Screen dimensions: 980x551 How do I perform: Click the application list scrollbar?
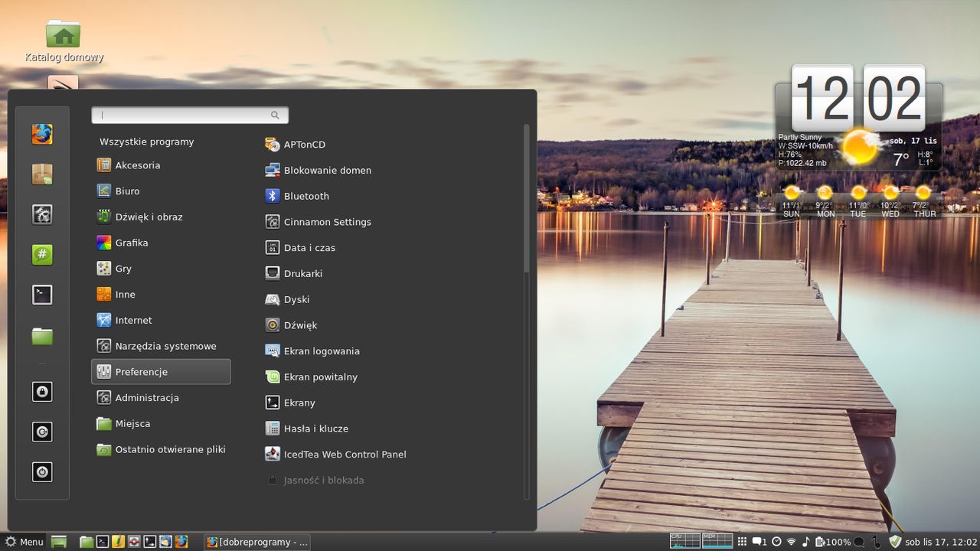pyautogui.click(x=526, y=199)
